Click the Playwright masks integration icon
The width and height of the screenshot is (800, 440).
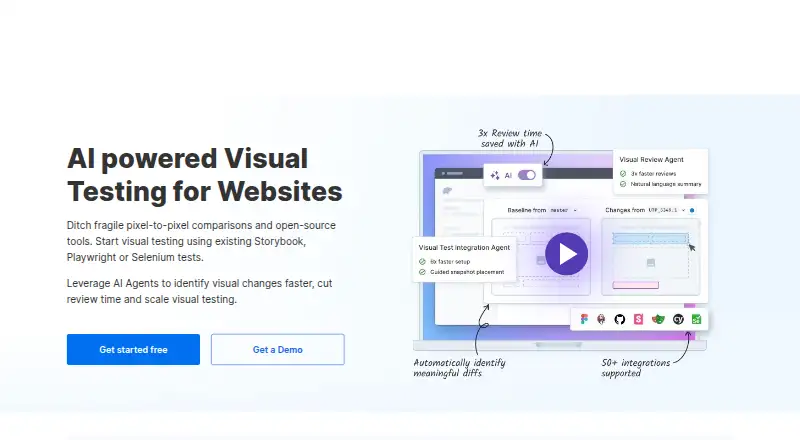[x=658, y=319]
